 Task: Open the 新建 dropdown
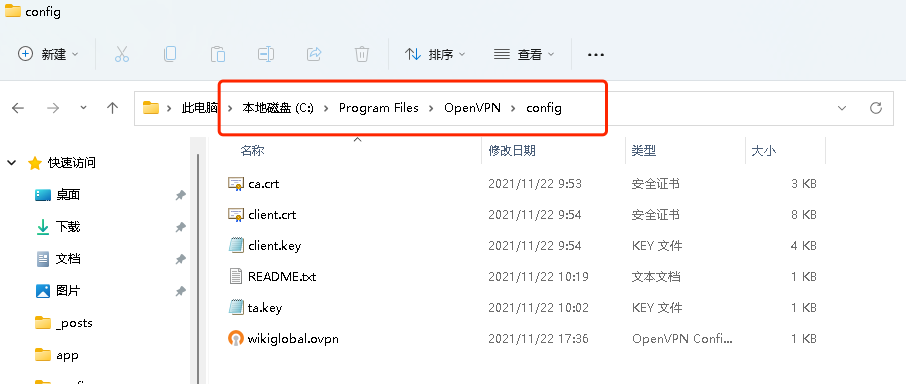49,54
